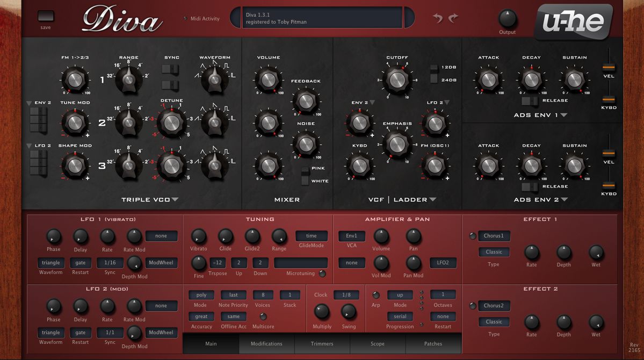
Task: Enable the Arp on/off button
Action: click(375, 295)
